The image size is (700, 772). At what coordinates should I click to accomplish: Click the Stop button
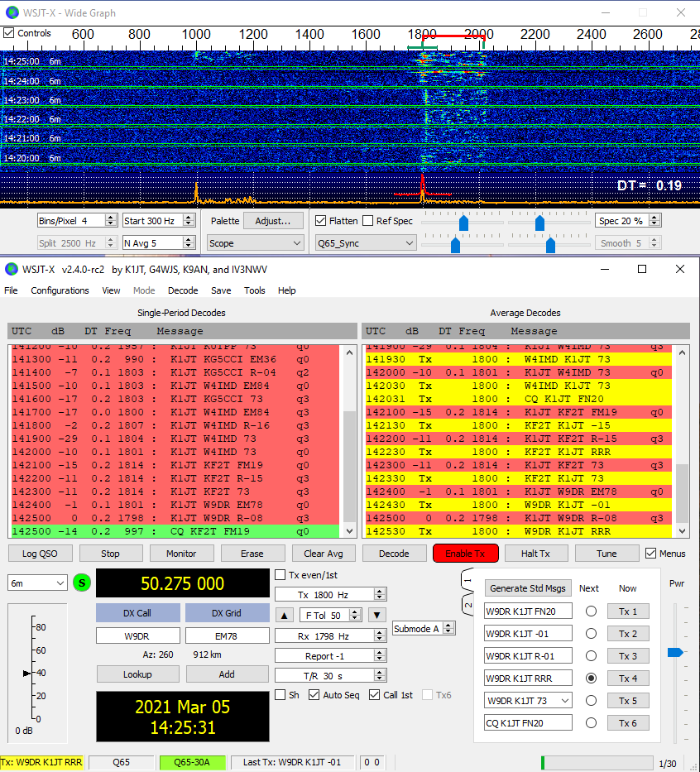point(110,554)
